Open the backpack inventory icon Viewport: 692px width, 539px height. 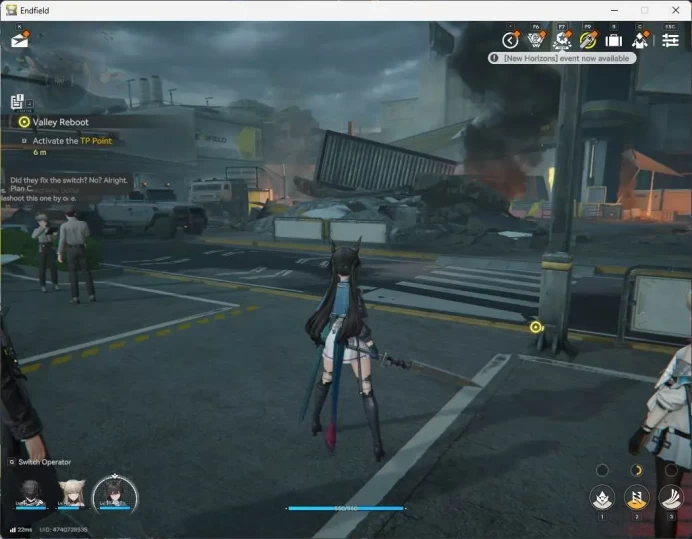coord(613,41)
